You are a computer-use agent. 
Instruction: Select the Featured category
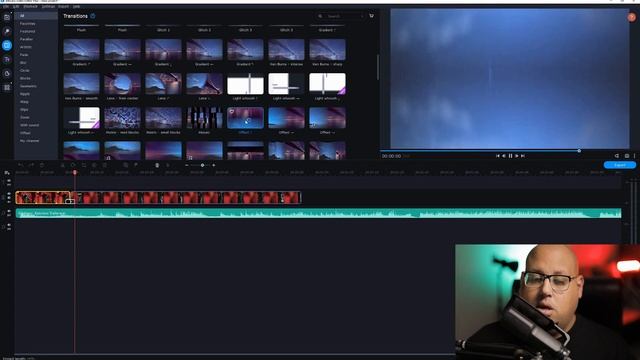(x=28, y=31)
